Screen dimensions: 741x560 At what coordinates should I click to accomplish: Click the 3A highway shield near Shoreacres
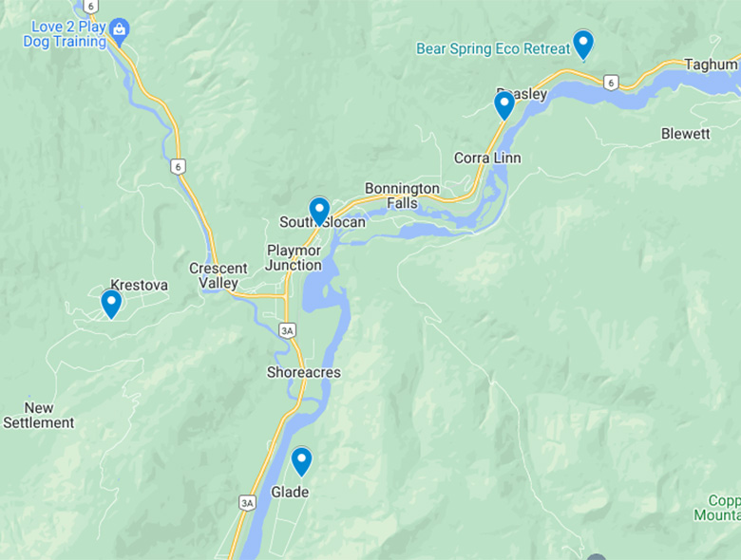pos(287,330)
